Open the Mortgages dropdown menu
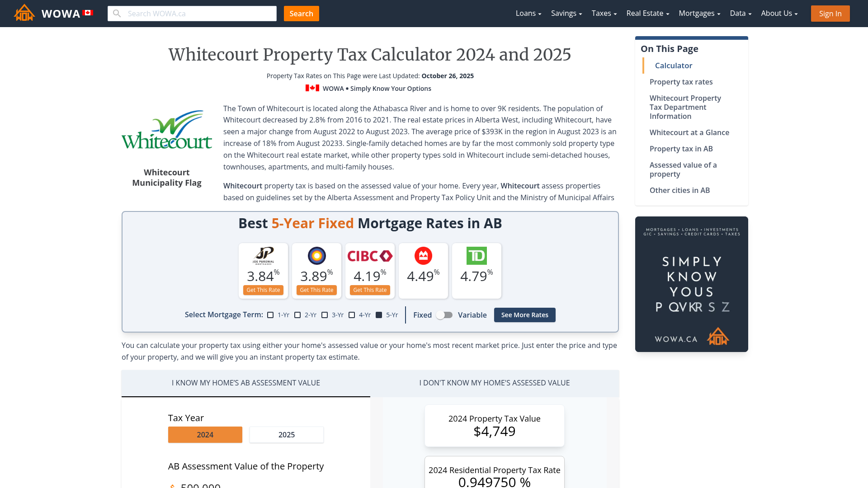Screen dimensions: 868x488 coord(698,13)
